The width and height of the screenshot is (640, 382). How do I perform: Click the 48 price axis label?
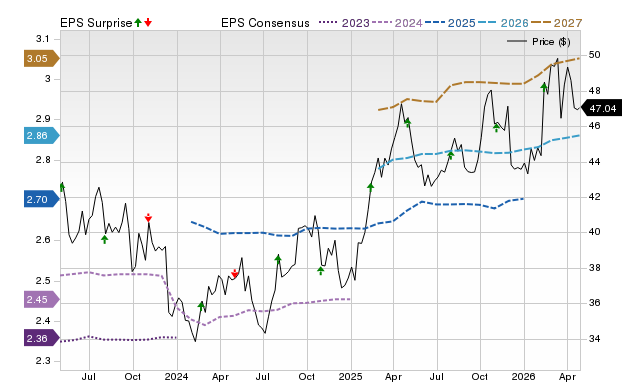[x=595, y=91]
